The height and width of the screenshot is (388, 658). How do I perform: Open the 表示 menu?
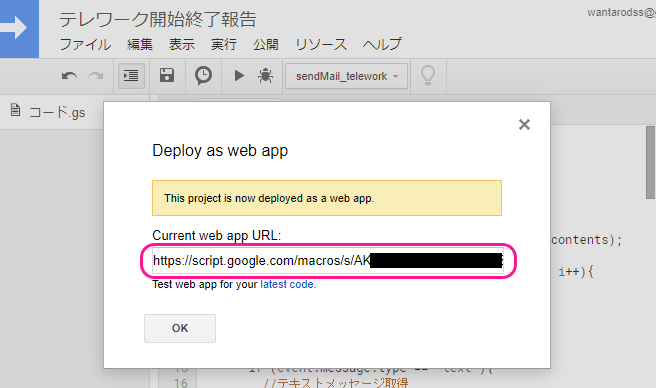click(182, 44)
